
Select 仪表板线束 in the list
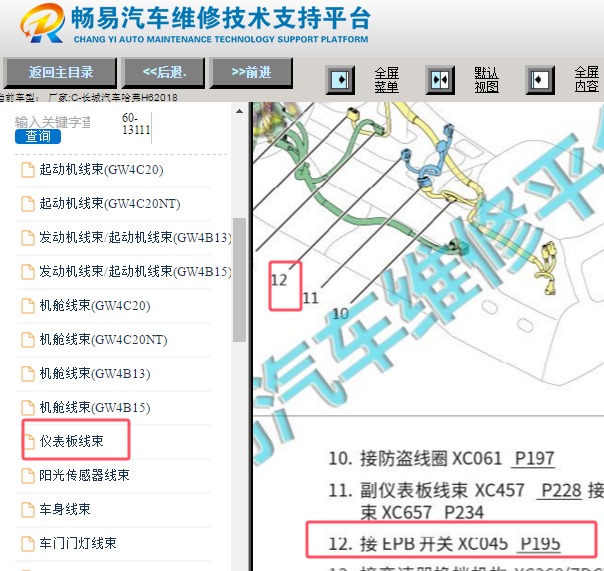coord(72,442)
